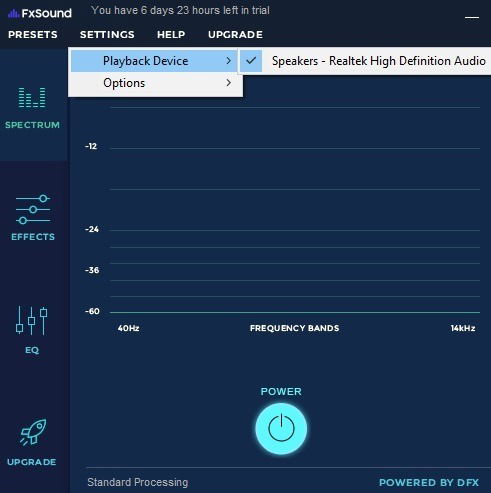Open the EQ equalizer icon
491x493 pixels.
(32, 320)
